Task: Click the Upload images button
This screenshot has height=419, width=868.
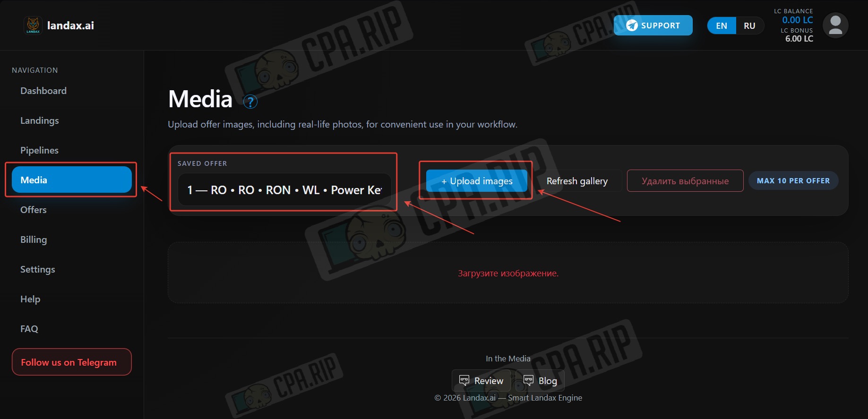Action: (x=477, y=181)
